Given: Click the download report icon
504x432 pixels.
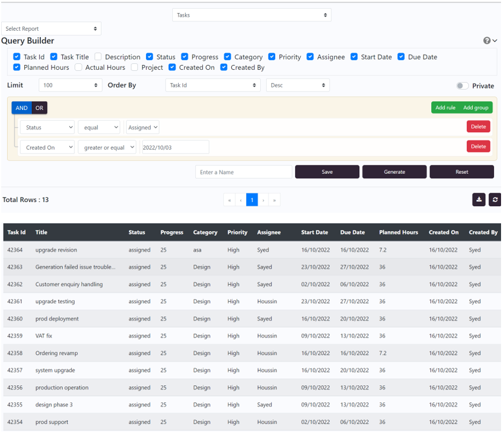Looking at the screenshot, I should pos(479,200).
